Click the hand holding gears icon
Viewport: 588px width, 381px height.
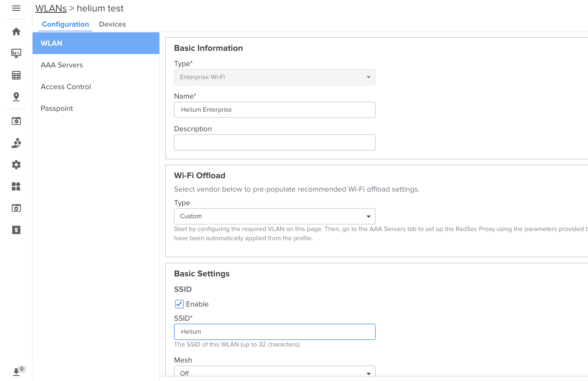16,143
